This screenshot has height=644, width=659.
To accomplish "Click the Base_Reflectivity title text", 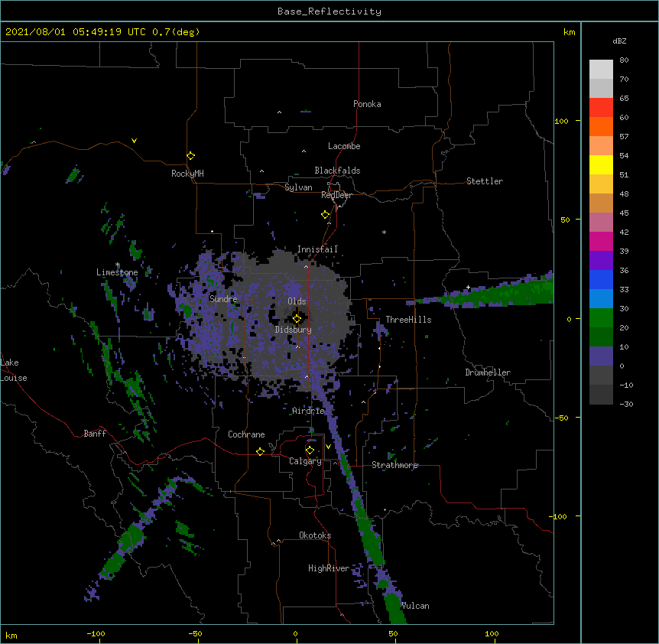I will click(329, 11).
